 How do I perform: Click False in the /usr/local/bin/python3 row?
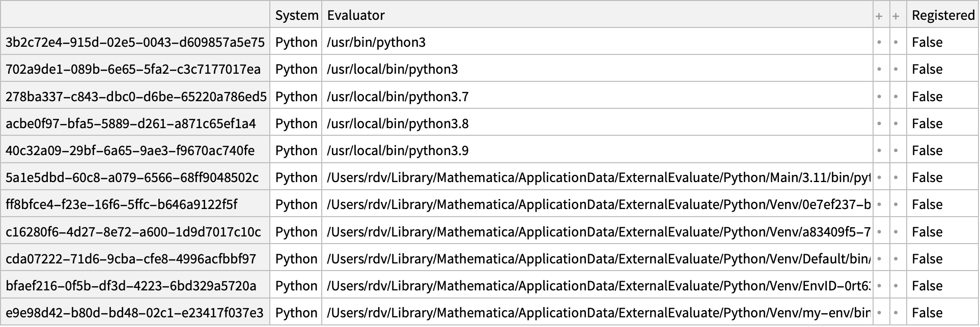coord(927,69)
